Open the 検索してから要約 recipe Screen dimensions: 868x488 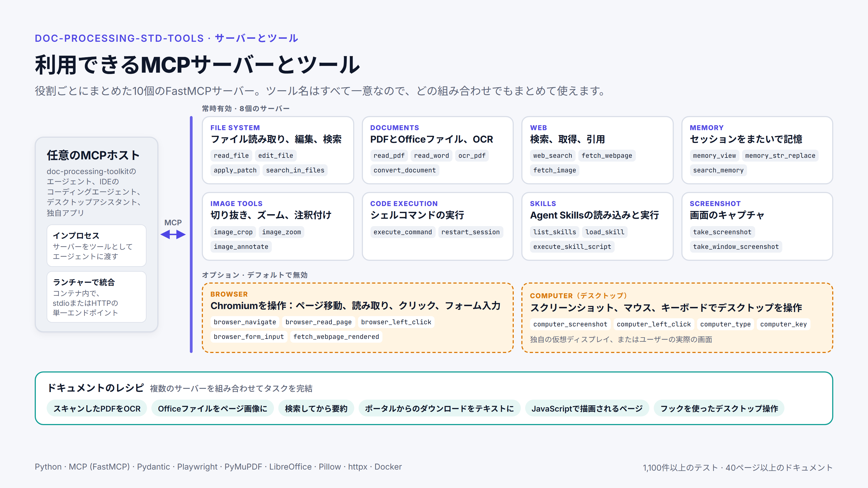coord(316,409)
